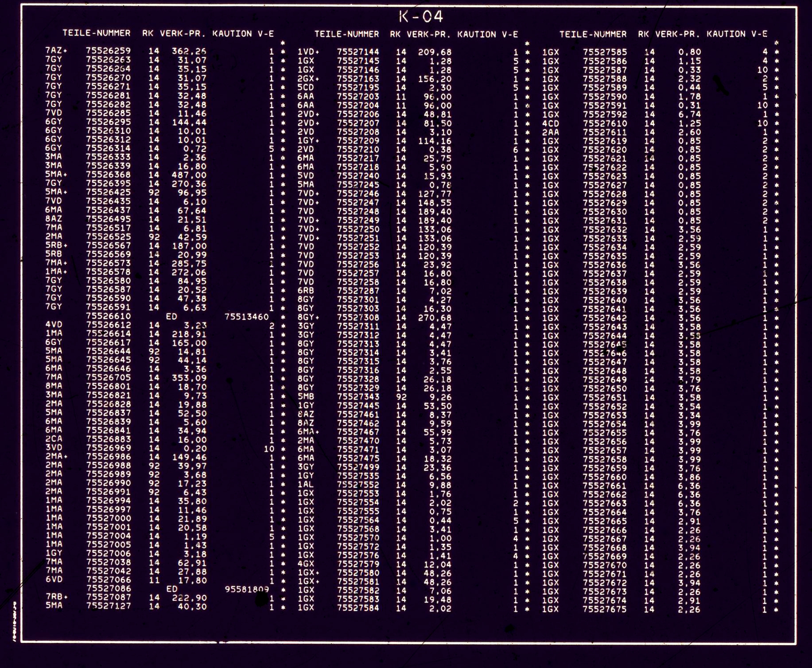The width and height of the screenshot is (812, 668).
Task: Select part number 75526969
Action: pyautogui.click(x=109, y=448)
